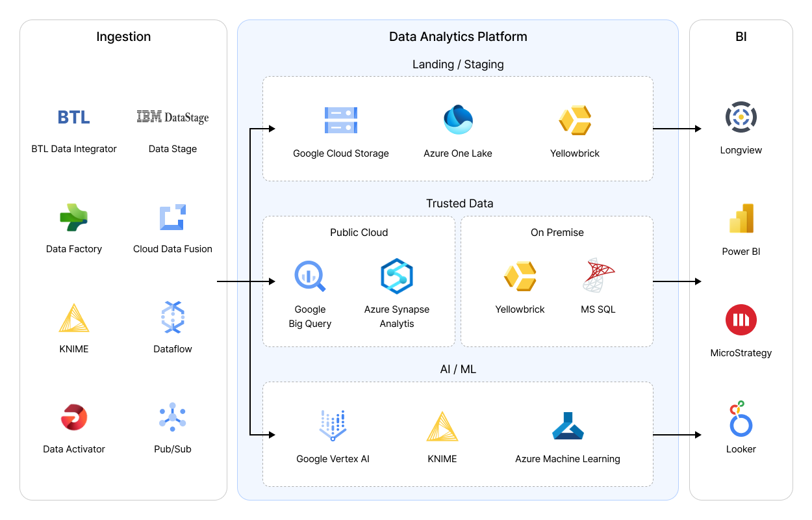This screenshot has height=520, width=812.
Task: Select the Google Vertex AI icon
Action: click(333, 426)
